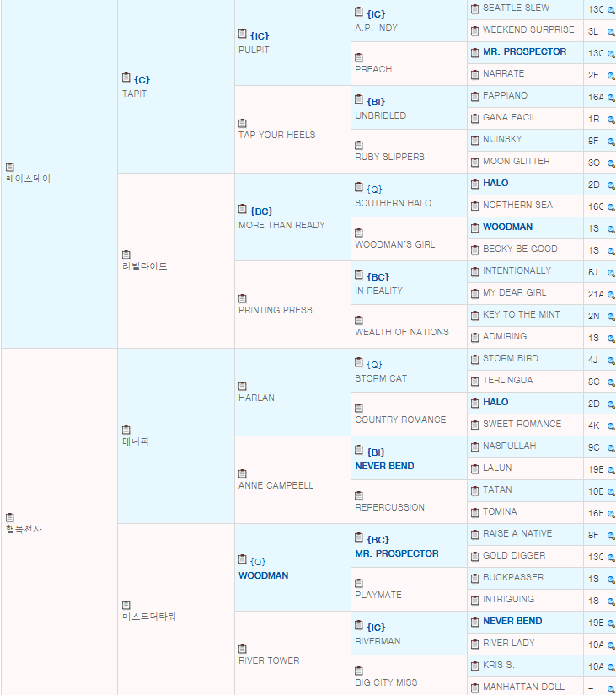This screenshot has width=616, height=695.
Task: Select the REPERCUSSION name
Action: [x=390, y=507]
